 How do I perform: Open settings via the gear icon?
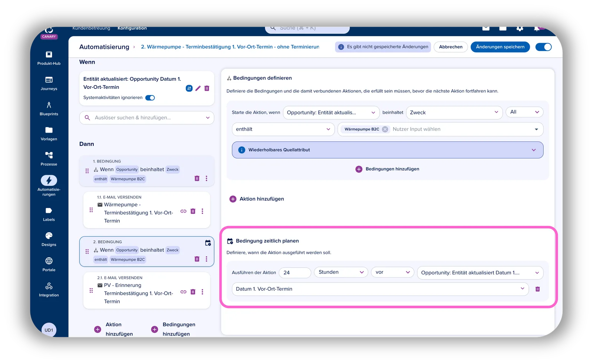520,28
